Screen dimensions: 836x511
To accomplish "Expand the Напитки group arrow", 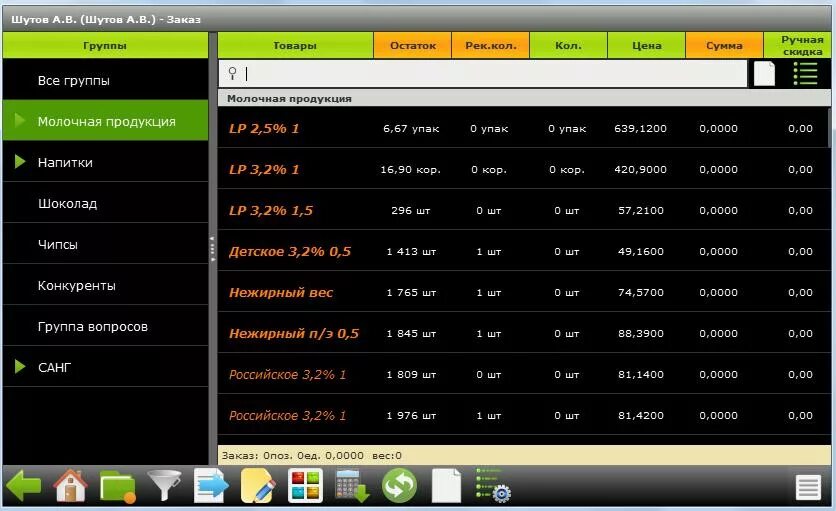I will coord(20,161).
